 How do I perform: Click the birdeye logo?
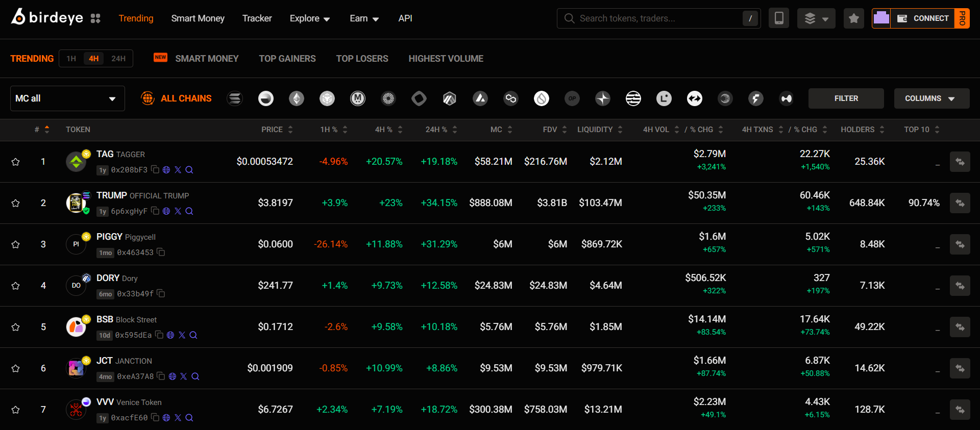click(47, 17)
